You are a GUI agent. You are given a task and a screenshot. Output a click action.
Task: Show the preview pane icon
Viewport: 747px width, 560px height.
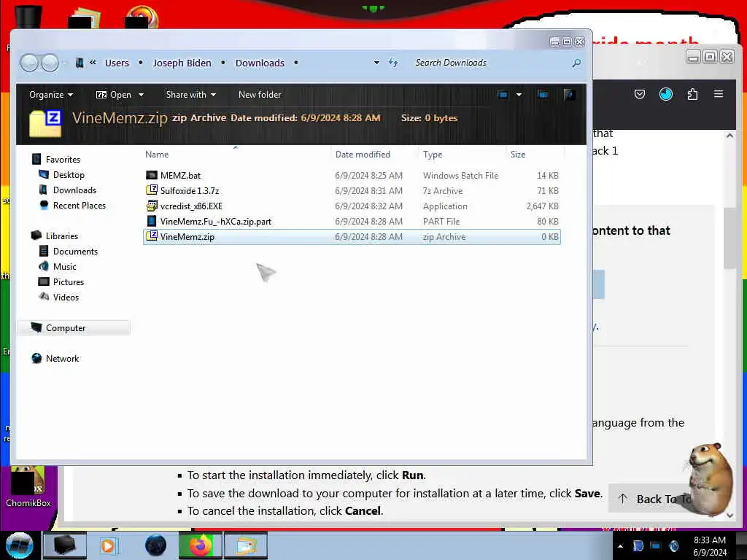coord(543,95)
